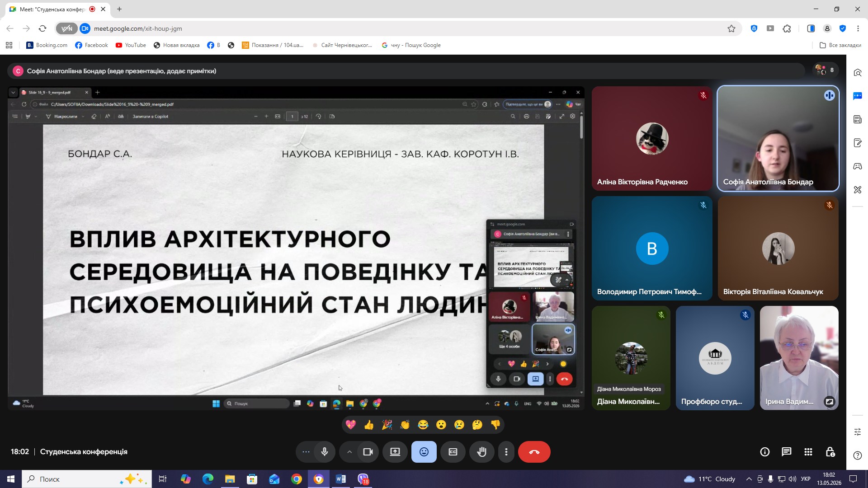The image size is (868, 488).
Task: Raise hand in the meeting
Action: pos(481,452)
